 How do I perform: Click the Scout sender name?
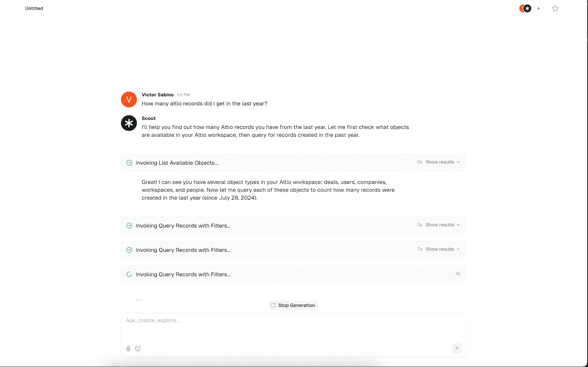pos(149,118)
